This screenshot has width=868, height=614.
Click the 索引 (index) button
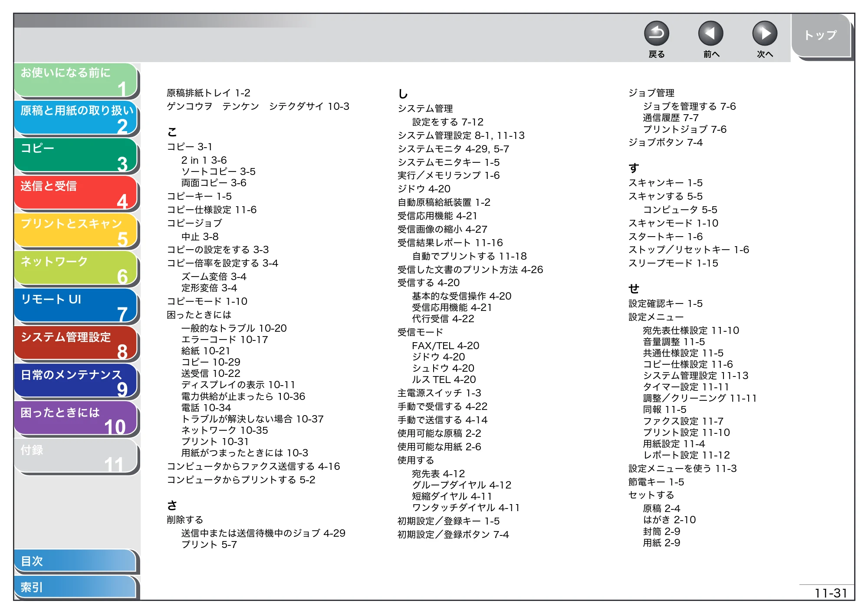click(x=76, y=587)
